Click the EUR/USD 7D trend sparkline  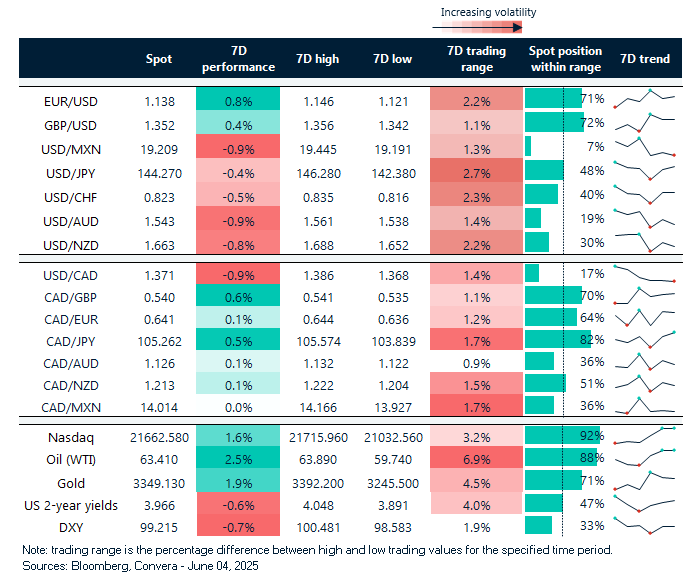[644, 99]
